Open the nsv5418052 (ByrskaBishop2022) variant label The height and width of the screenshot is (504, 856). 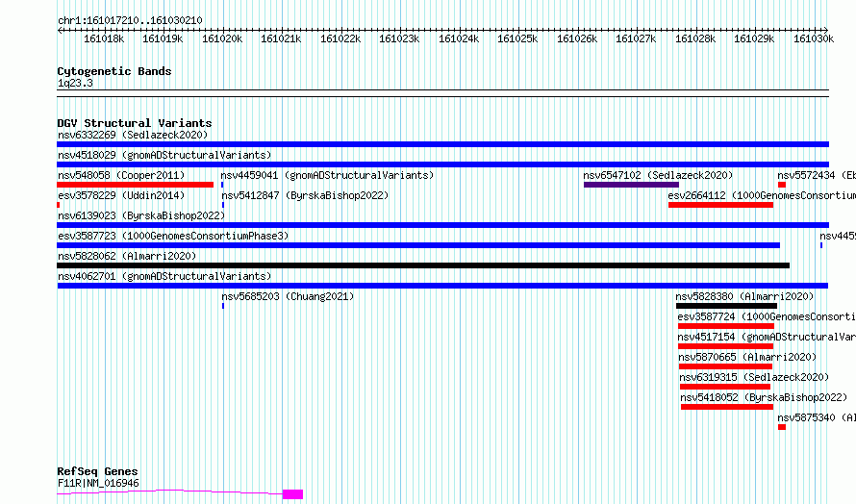764,397
